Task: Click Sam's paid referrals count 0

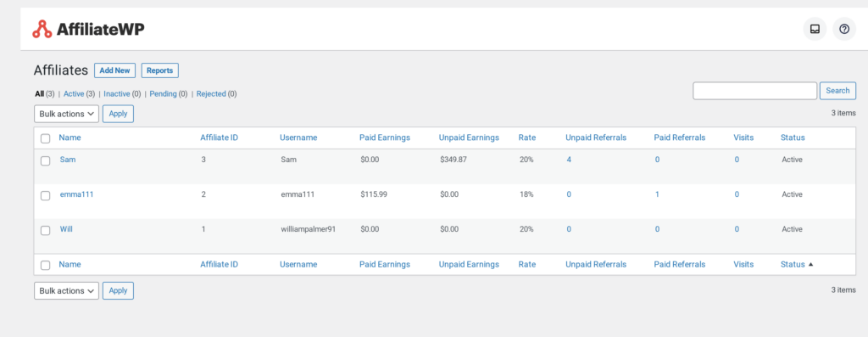Action: pyautogui.click(x=657, y=160)
